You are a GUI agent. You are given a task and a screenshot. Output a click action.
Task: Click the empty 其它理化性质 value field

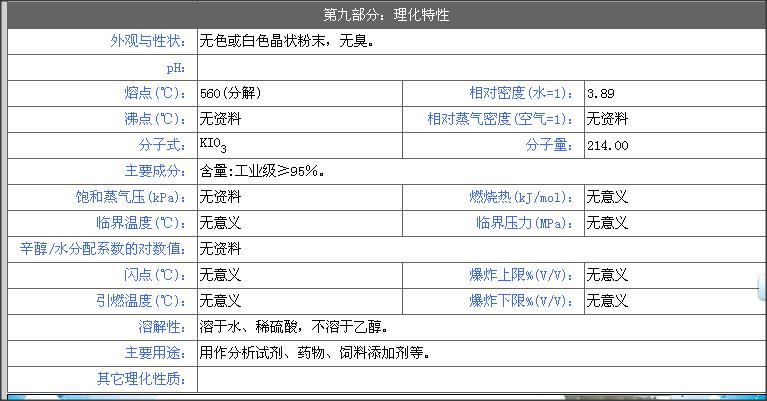[x=480, y=379]
